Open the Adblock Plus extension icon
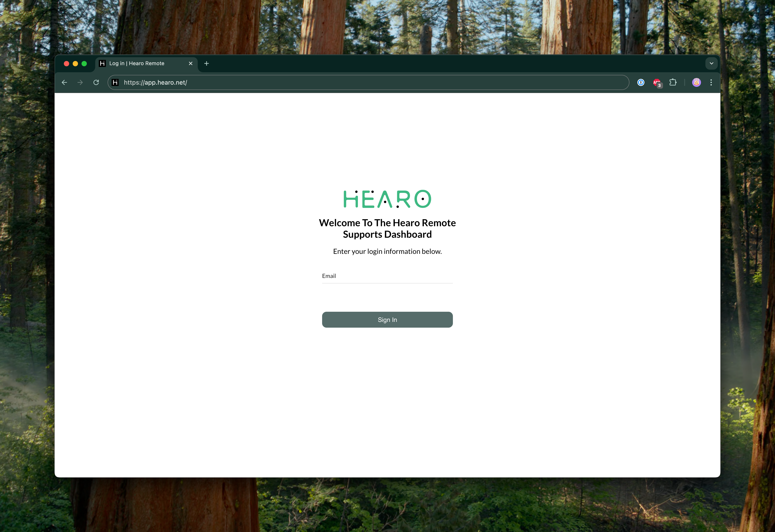The image size is (775, 532). 657,83
